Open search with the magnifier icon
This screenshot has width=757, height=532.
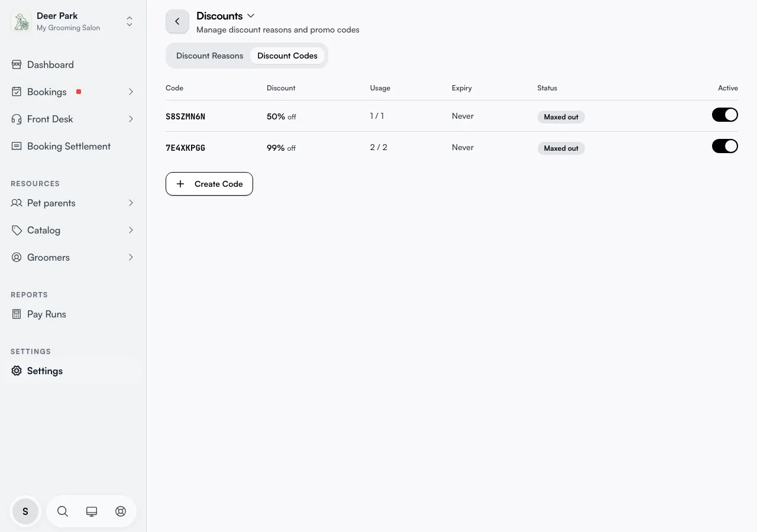point(63,511)
